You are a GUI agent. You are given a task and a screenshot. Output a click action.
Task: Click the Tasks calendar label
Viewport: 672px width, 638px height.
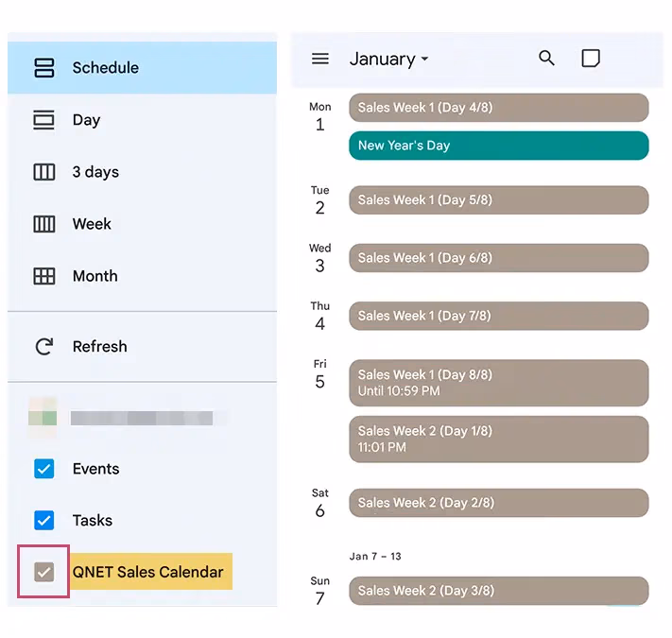click(x=93, y=520)
